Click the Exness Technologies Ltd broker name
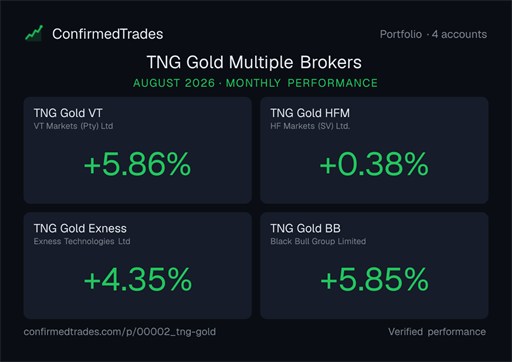Viewport: 512px width, 362px height. tap(82, 241)
